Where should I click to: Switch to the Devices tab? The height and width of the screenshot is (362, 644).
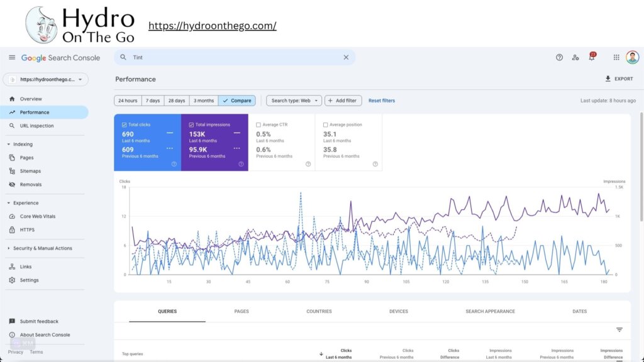(398, 312)
